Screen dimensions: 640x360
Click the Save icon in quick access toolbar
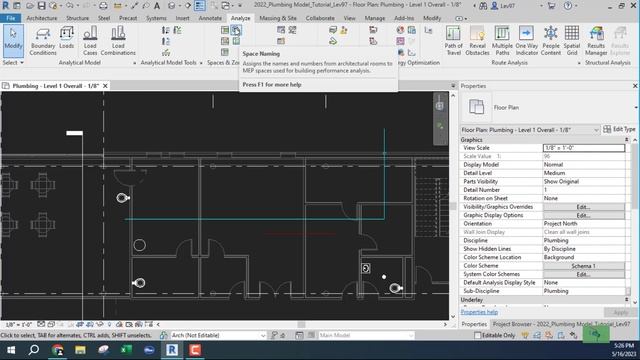click(42, 6)
